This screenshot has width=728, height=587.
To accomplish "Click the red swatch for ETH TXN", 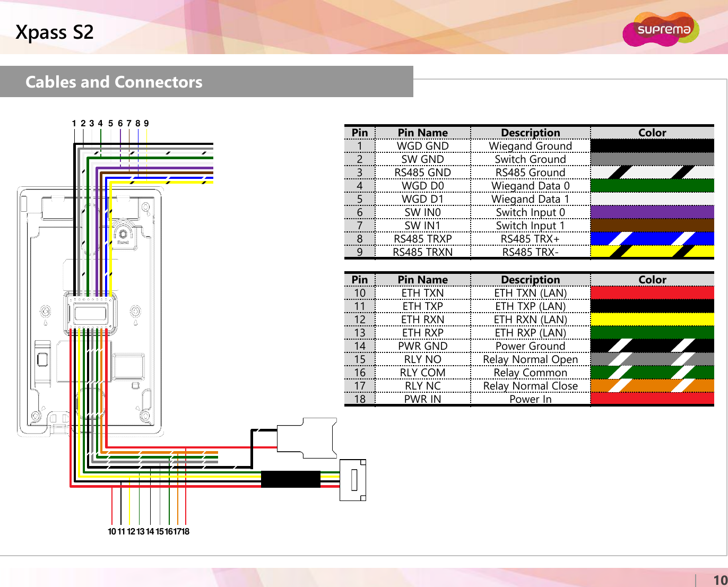I will pos(652,293).
